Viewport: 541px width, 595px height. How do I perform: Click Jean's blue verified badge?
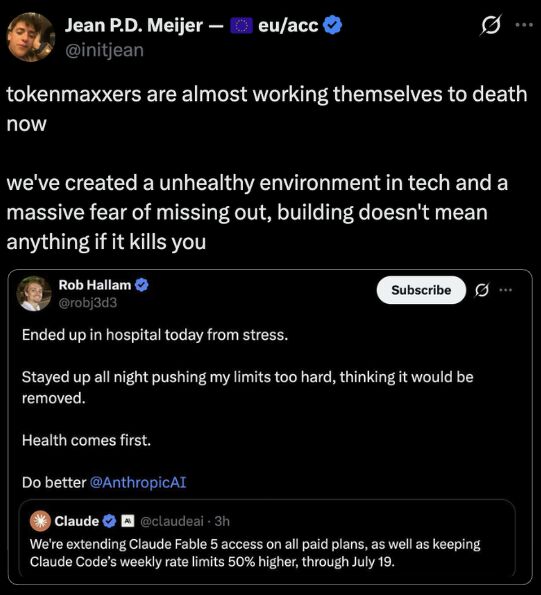(x=332, y=25)
